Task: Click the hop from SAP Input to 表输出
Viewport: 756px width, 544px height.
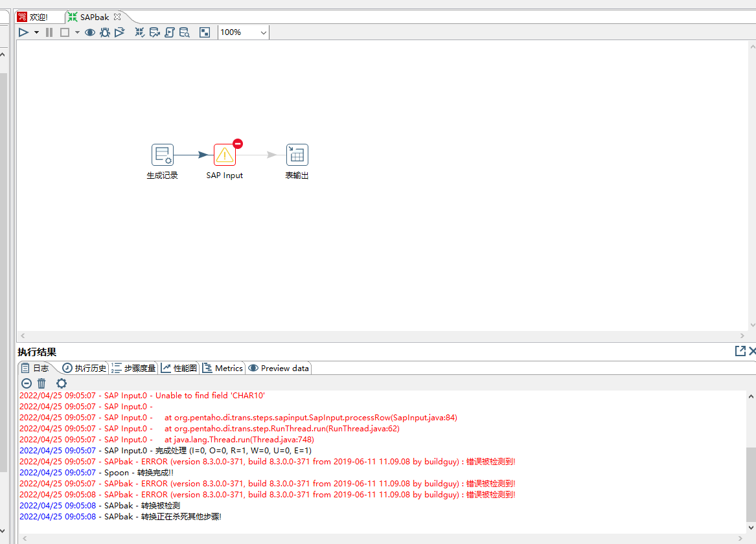Action: click(x=260, y=155)
